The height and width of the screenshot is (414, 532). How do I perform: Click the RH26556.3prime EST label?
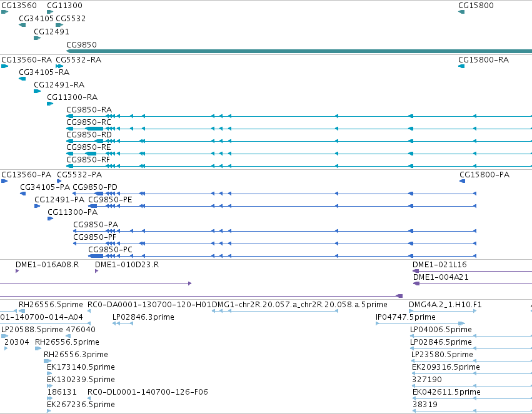click(76, 355)
